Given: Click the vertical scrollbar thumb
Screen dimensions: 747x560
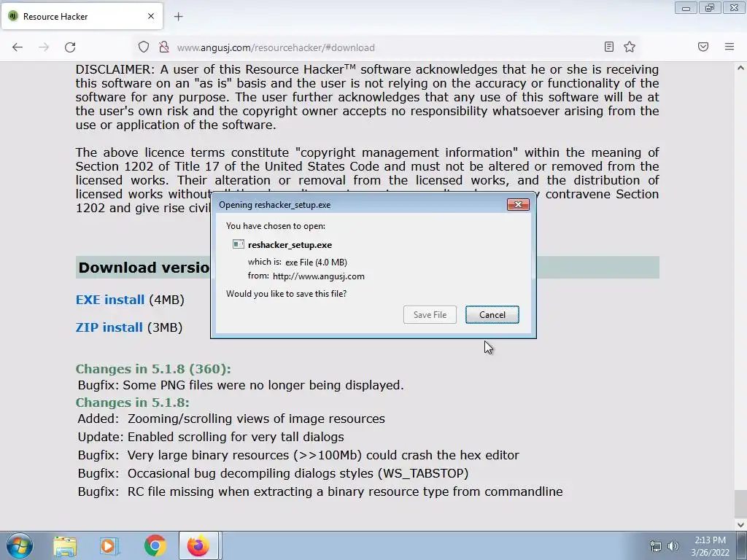Looking at the screenshot, I should [740, 504].
